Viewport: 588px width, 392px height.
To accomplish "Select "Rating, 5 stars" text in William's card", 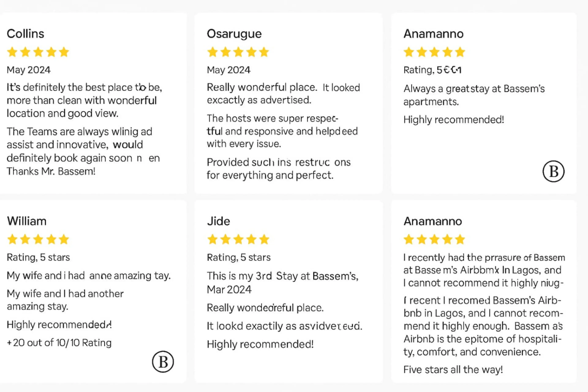I will [x=38, y=257].
